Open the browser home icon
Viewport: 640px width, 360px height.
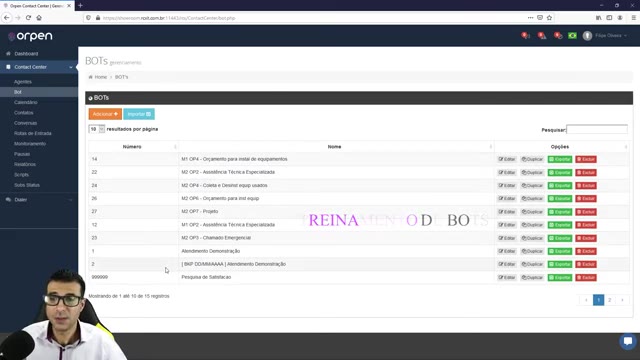click(x=39, y=18)
